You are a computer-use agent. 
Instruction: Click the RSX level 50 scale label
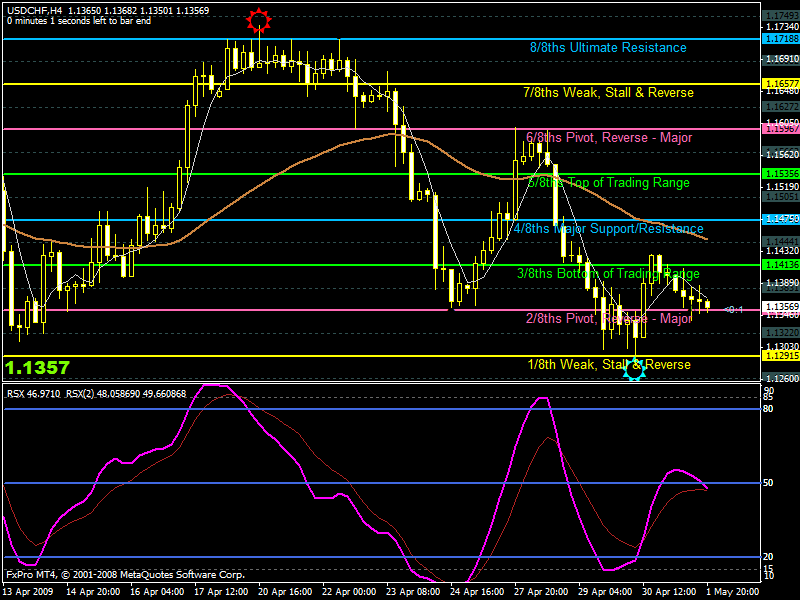[768, 483]
